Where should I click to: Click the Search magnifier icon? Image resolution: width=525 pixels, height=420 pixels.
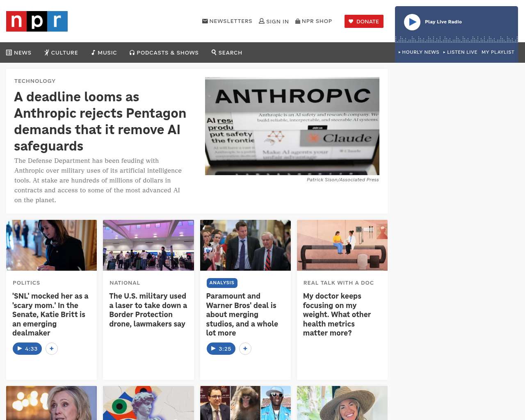(x=214, y=52)
